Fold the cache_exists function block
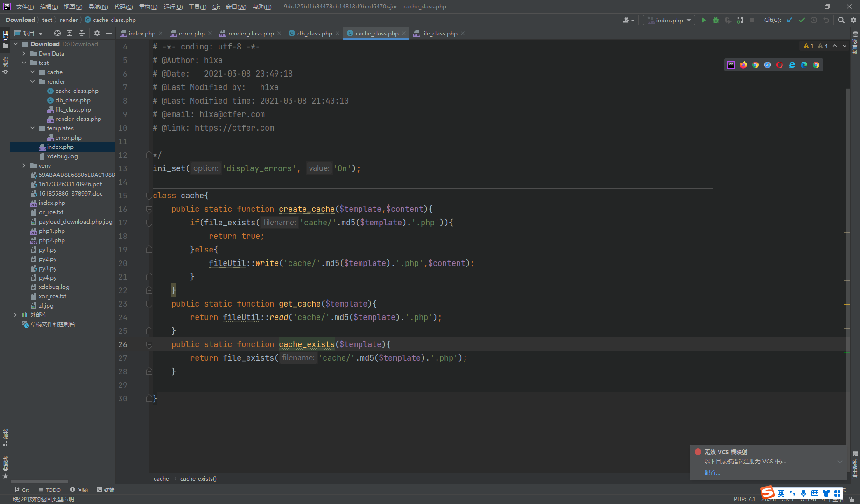This screenshot has width=860, height=504. coord(149,344)
